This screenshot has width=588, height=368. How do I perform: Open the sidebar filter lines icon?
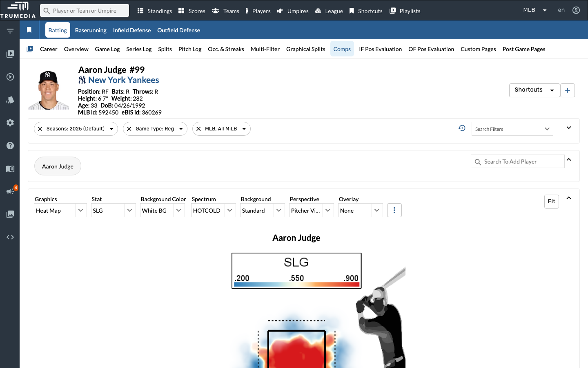click(10, 31)
